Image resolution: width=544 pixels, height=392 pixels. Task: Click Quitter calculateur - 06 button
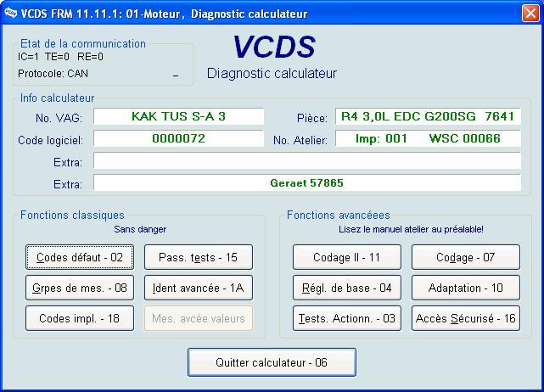[272, 362]
